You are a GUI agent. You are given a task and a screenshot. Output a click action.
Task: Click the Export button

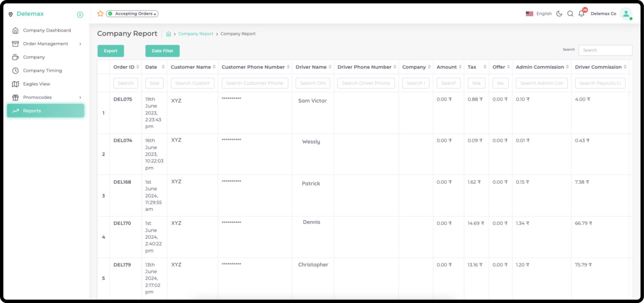click(110, 51)
